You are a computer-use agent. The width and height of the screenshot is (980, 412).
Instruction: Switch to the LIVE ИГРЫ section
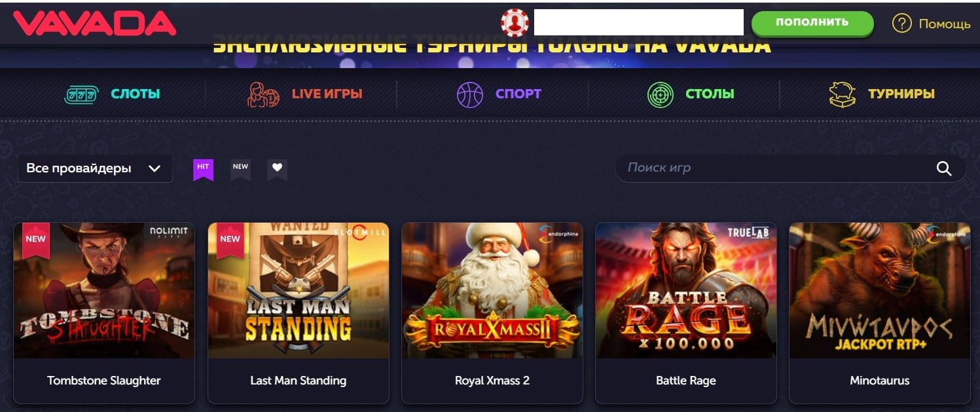point(327,94)
